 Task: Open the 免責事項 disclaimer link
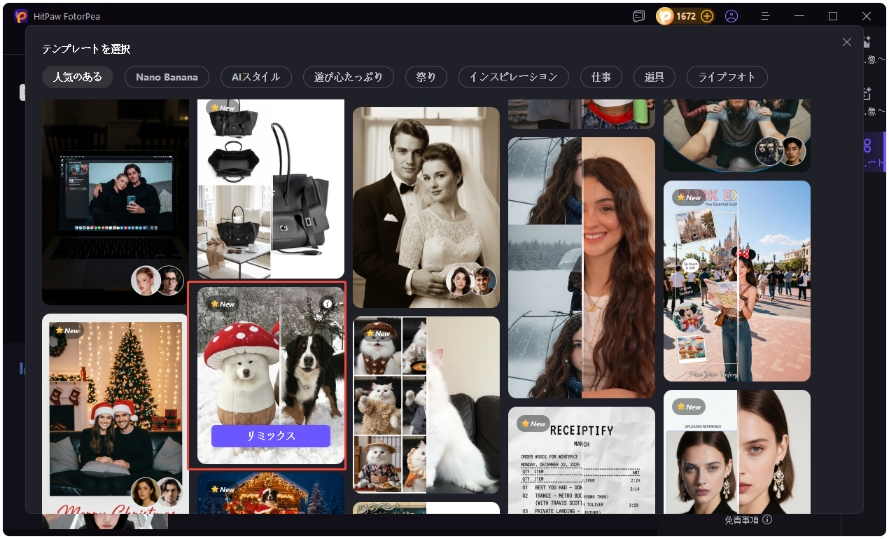point(747,520)
